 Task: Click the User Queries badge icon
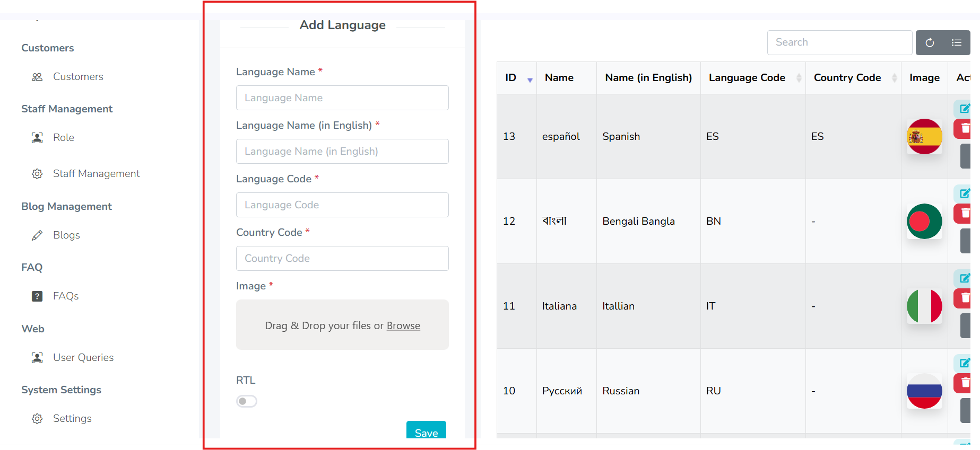[x=37, y=358]
